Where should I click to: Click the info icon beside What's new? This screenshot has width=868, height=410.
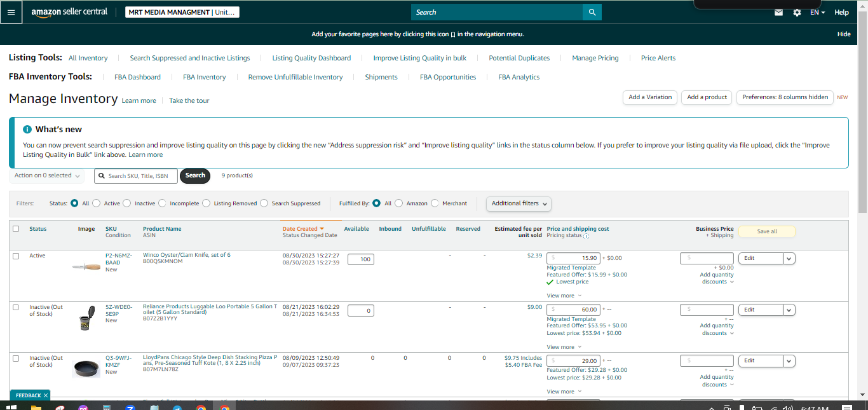coord(27,129)
